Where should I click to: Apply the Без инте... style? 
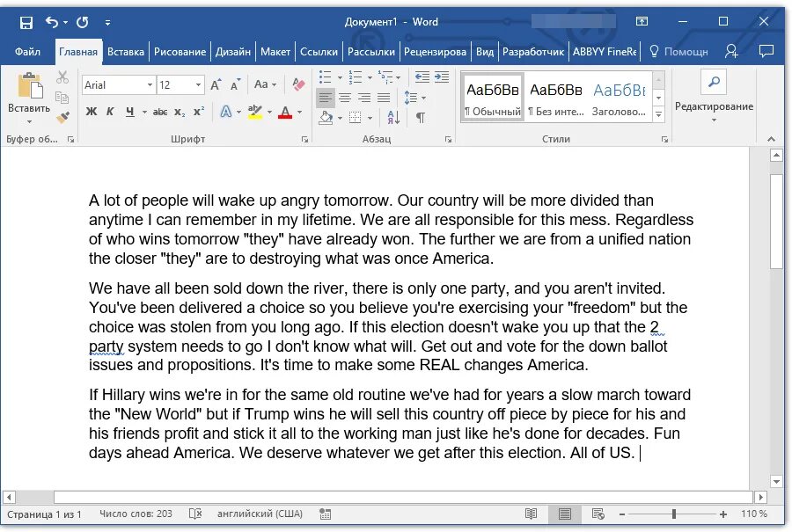pos(556,98)
